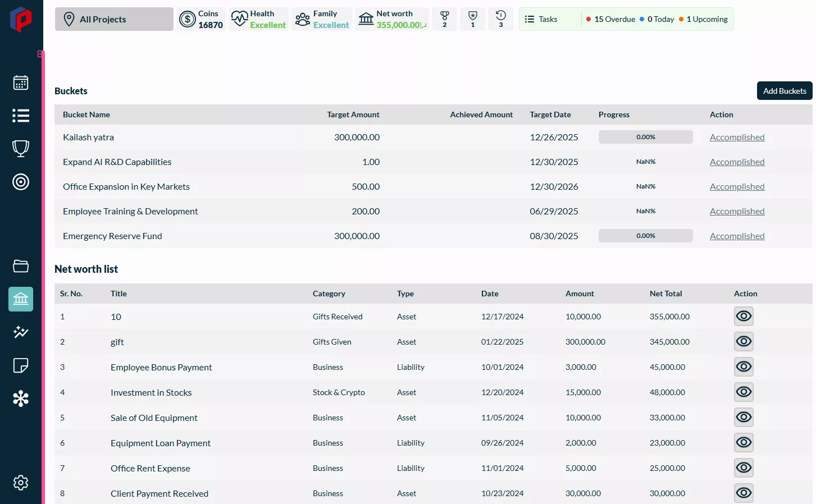Click the history clock badge showing 3

[501, 19]
